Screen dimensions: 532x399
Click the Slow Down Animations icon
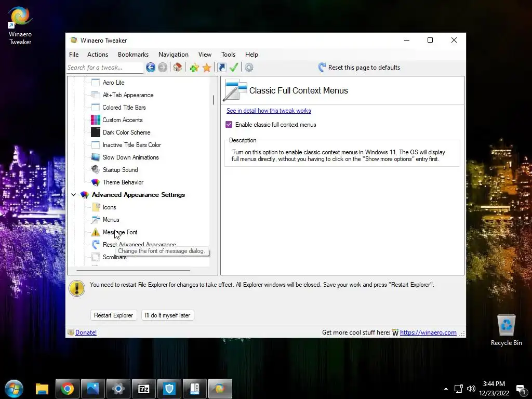click(x=96, y=157)
